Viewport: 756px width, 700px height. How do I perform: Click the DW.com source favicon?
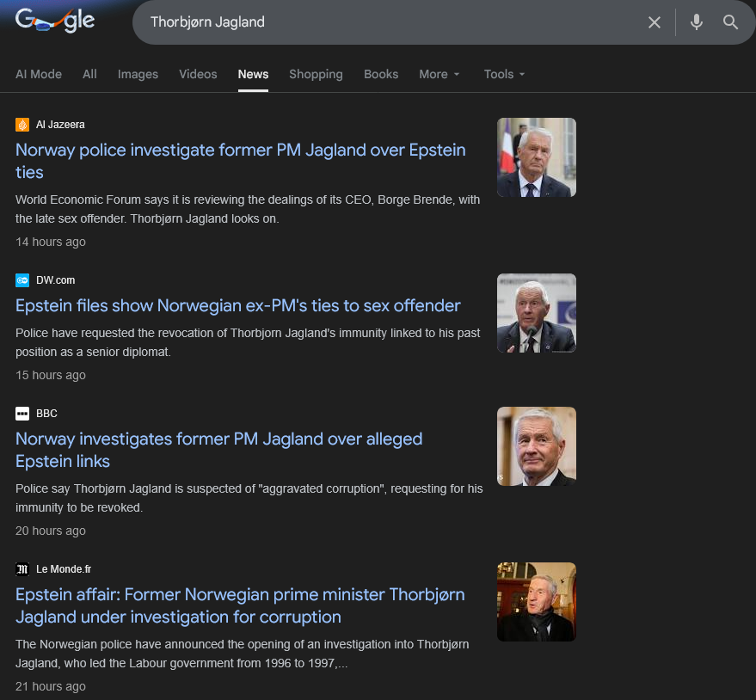[x=22, y=280]
